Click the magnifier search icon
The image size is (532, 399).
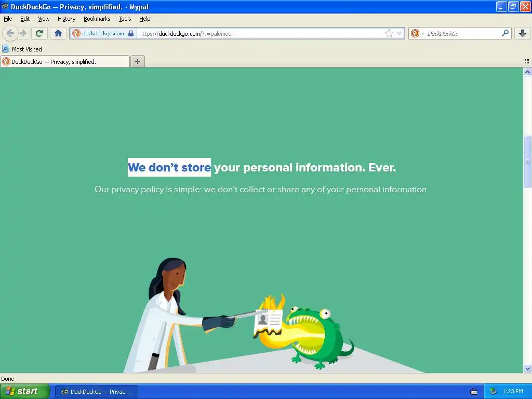[x=505, y=33]
